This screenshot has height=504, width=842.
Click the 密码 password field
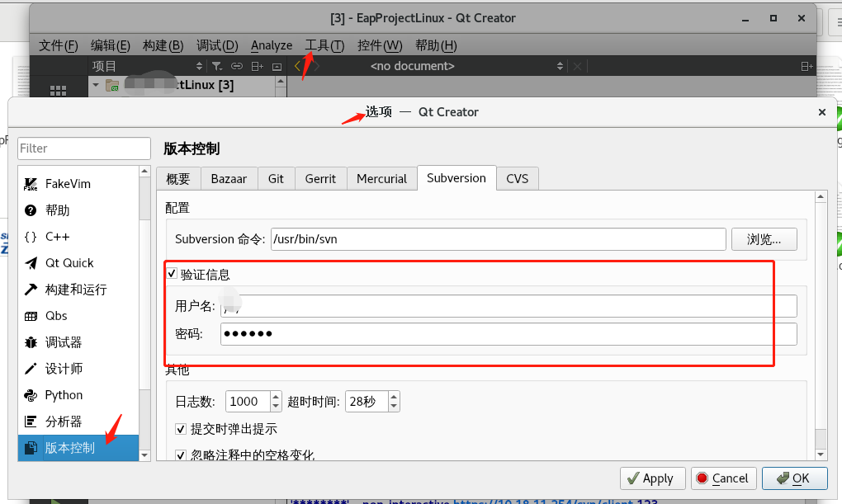[509, 334]
